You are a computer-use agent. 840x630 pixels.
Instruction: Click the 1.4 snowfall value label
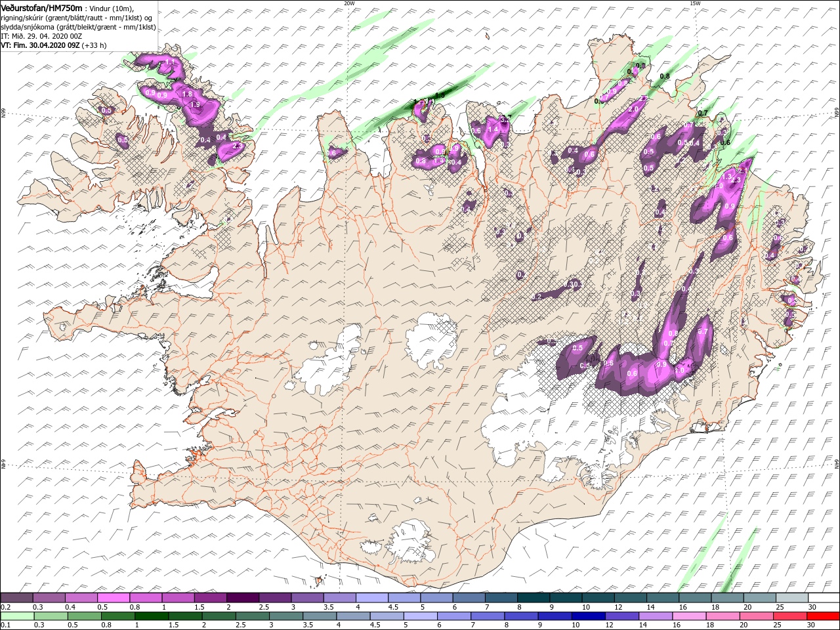point(493,130)
